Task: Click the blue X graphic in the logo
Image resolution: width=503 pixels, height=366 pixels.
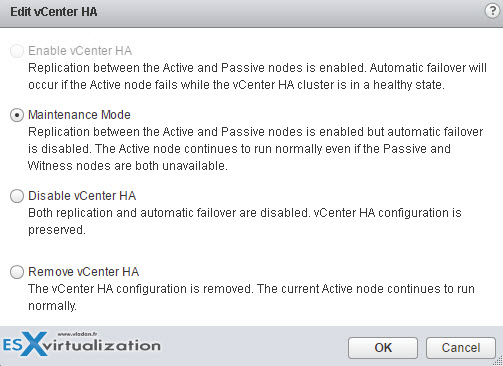Action: click(32, 344)
